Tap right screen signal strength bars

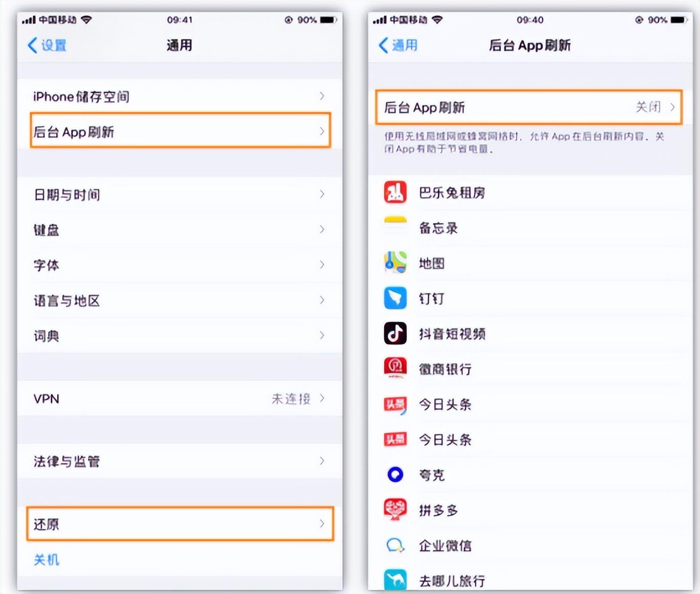pyautogui.click(x=380, y=20)
